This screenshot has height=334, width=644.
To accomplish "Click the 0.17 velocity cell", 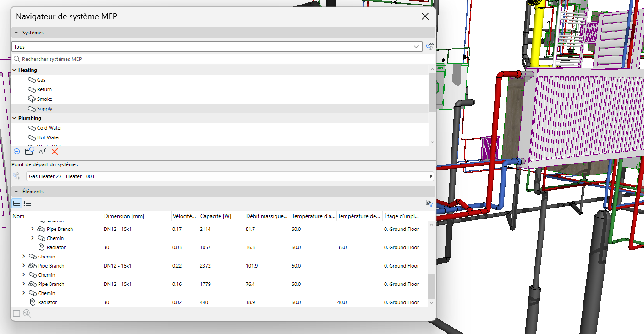I will coord(177,229).
